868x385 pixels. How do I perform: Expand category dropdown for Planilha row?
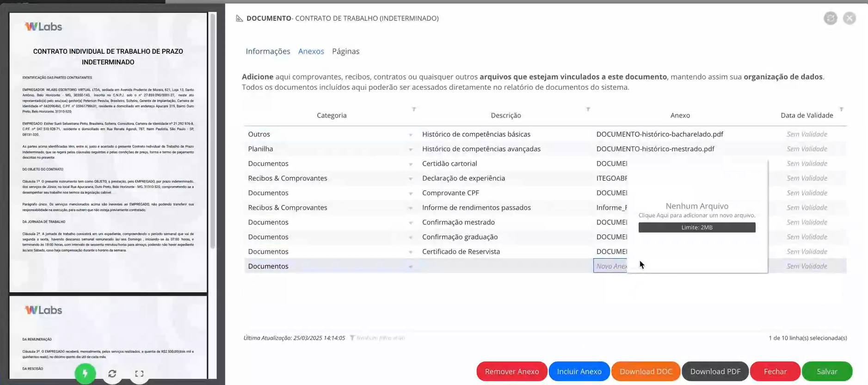[411, 149]
